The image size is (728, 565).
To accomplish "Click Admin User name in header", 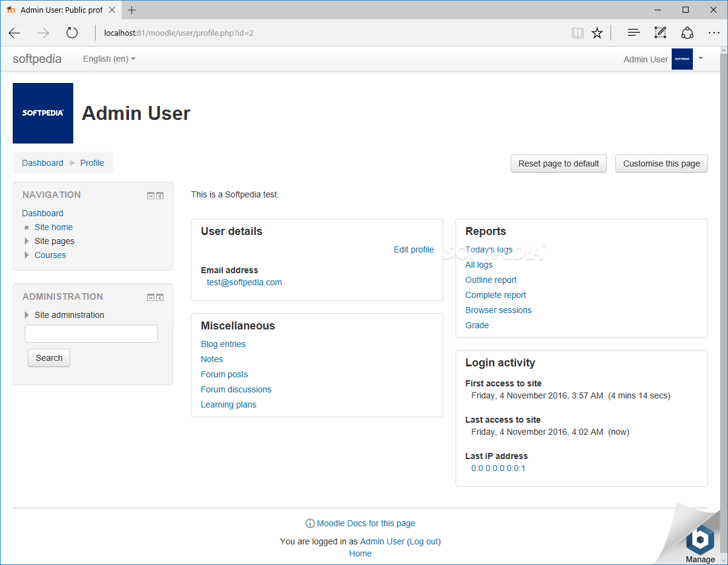I will click(646, 59).
